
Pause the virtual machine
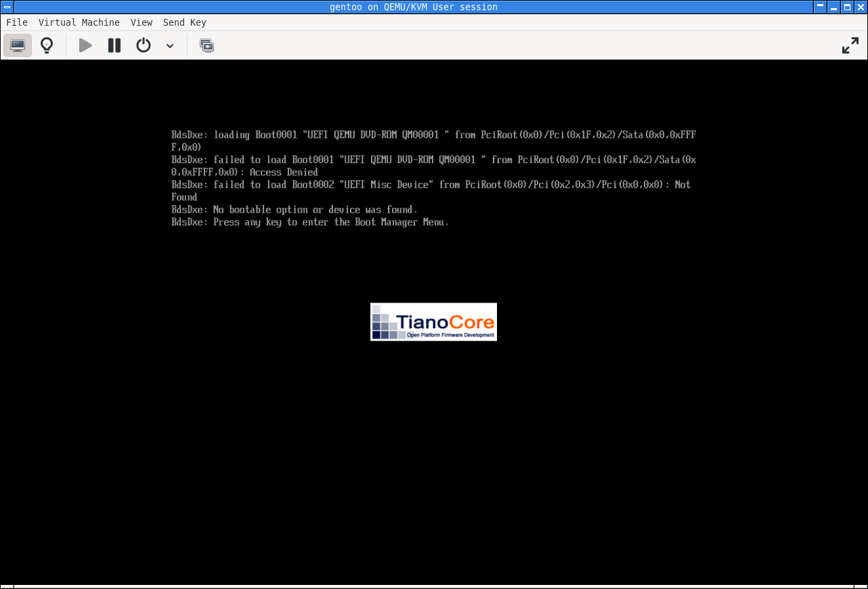[x=114, y=45]
